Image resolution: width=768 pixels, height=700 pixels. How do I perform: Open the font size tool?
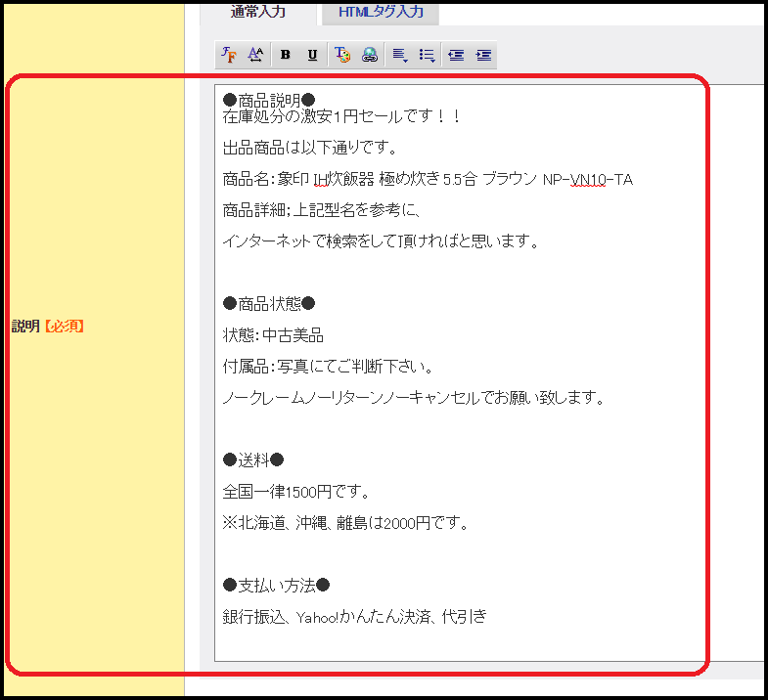point(255,55)
